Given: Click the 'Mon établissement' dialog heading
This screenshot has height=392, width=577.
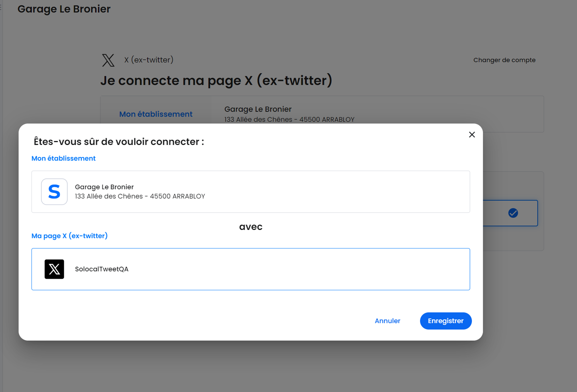Looking at the screenshot, I should pyautogui.click(x=63, y=158).
